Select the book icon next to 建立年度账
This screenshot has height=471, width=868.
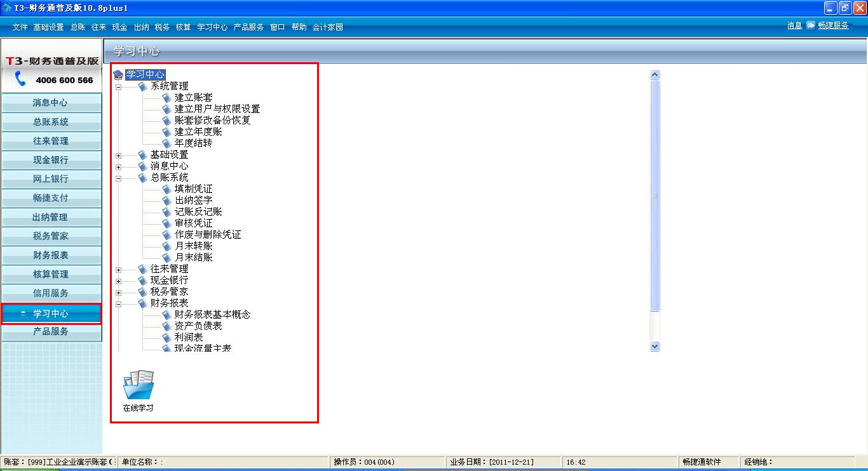coord(166,132)
